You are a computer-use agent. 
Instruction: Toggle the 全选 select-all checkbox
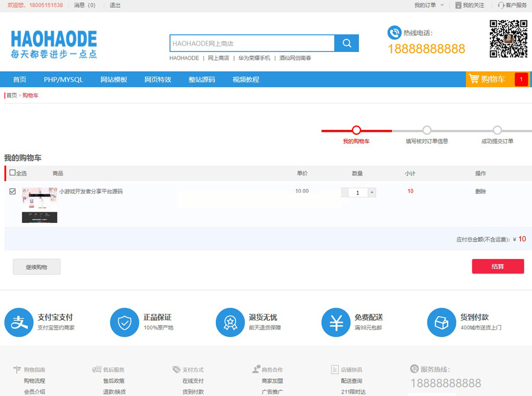pyautogui.click(x=13, y=173)
